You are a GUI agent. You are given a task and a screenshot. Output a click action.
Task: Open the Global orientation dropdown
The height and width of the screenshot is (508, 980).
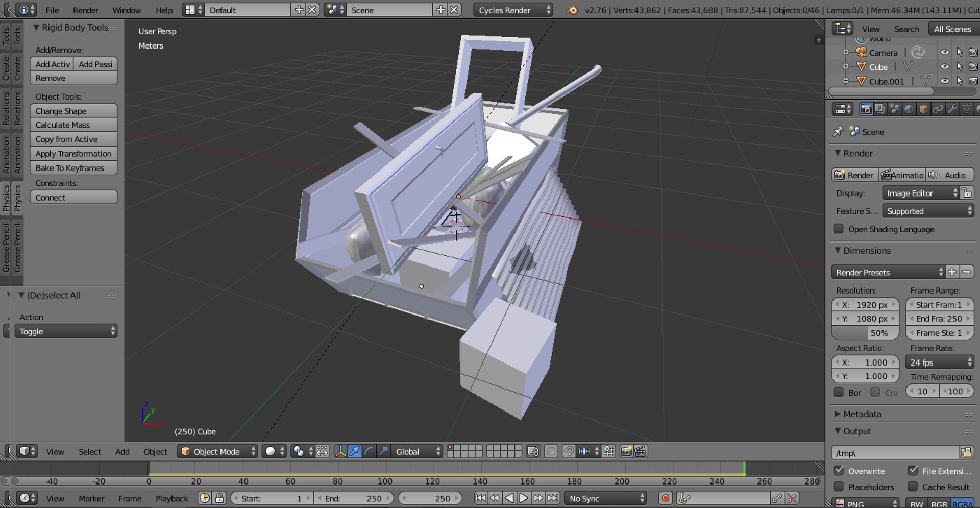coord(417,451)
